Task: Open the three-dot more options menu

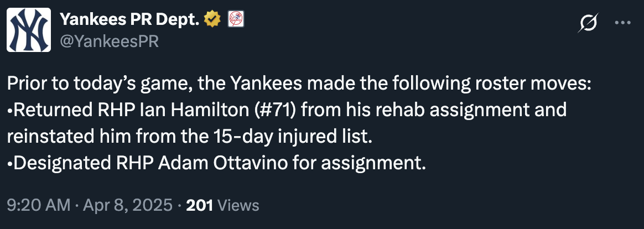Action: pyautogui.click(x=622, y=23)
